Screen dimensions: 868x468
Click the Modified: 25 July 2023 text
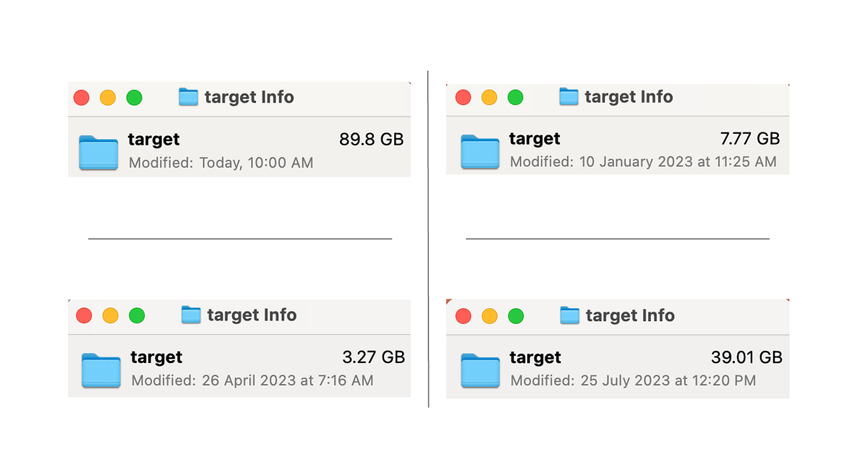(x=633, y=380)
